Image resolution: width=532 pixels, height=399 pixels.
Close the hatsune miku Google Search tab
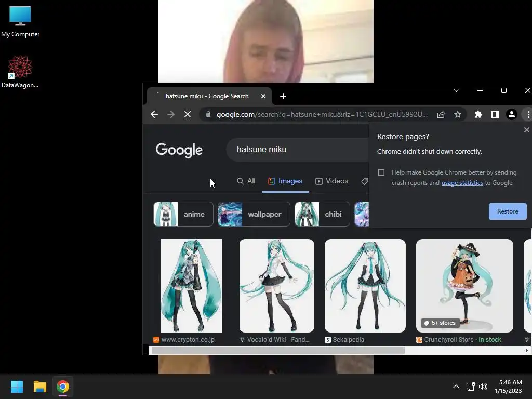[263, 96]
